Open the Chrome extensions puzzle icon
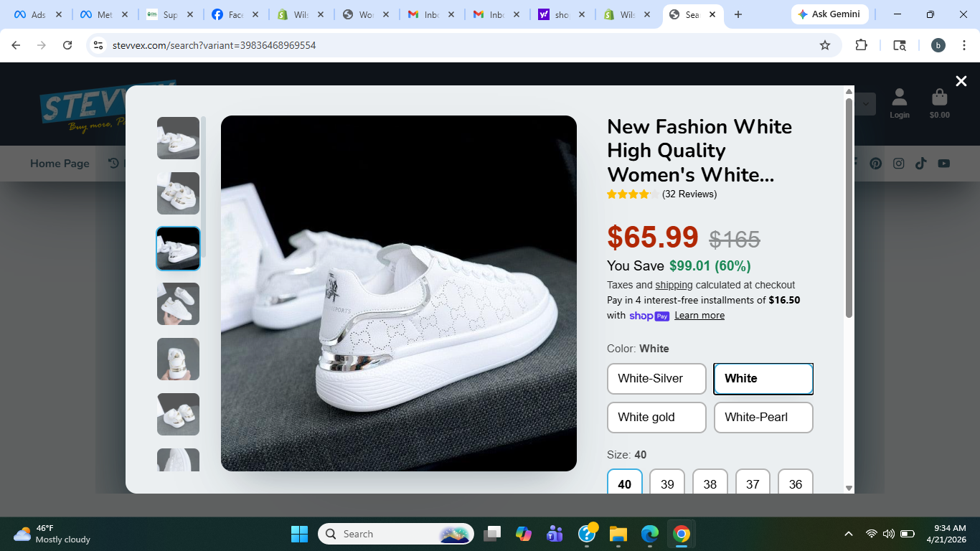Screen dimensions: 980x551 (861, 45)
